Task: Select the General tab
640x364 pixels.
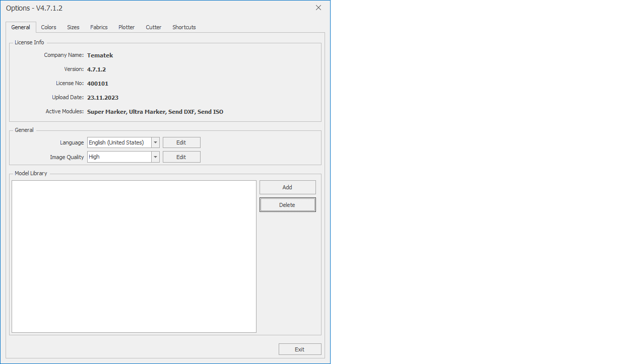Action: pos(21,27)
